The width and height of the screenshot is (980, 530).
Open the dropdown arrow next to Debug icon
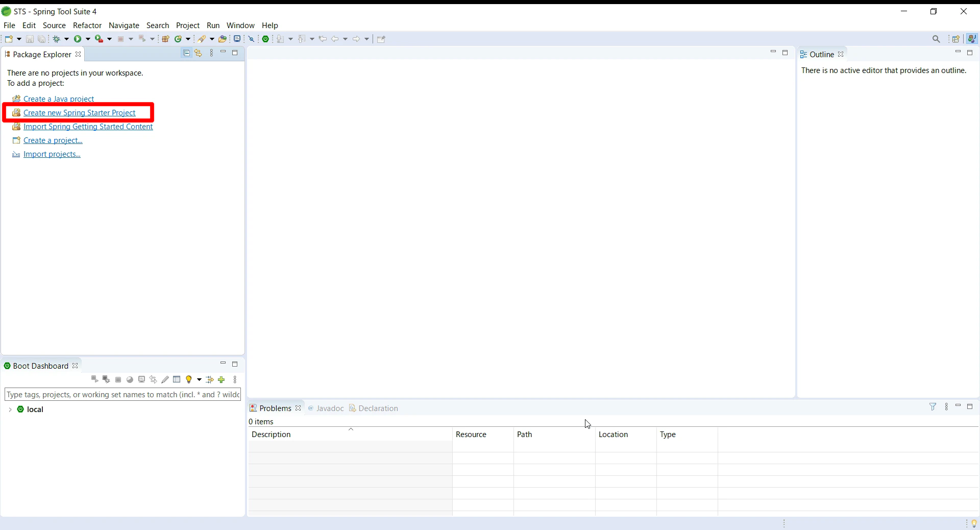click(66, 39)
